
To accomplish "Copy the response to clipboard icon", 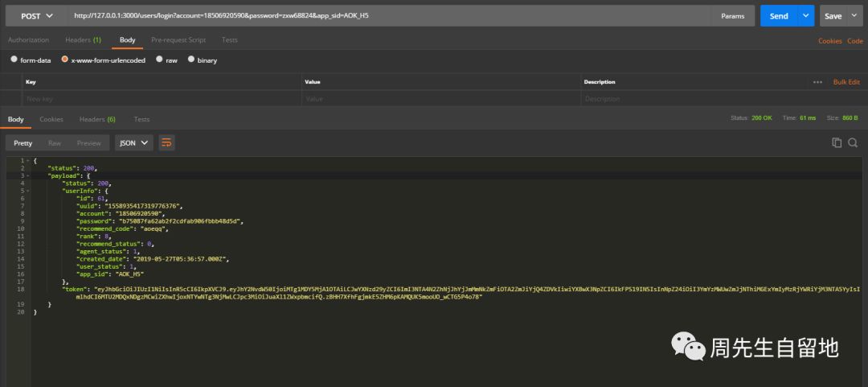I will 837,142.
